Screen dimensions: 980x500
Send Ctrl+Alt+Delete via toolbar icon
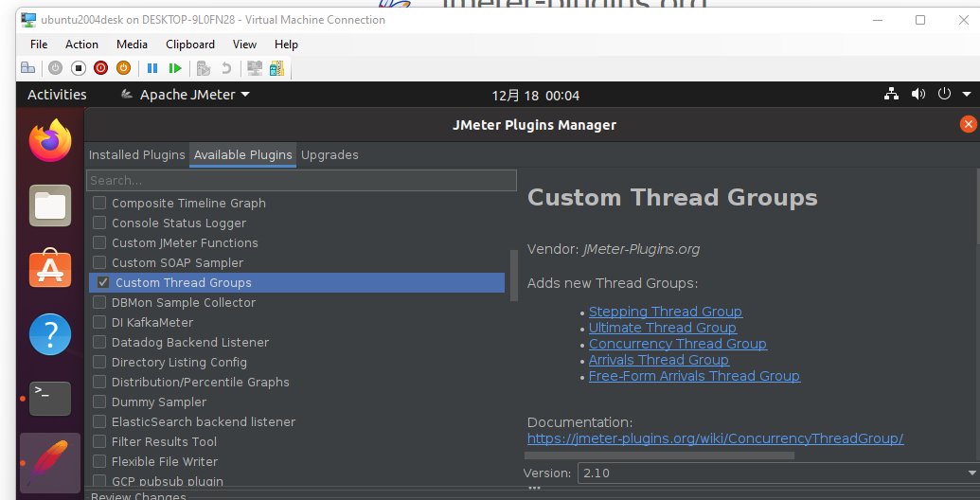pyautogui.click(x=27, y=68)
